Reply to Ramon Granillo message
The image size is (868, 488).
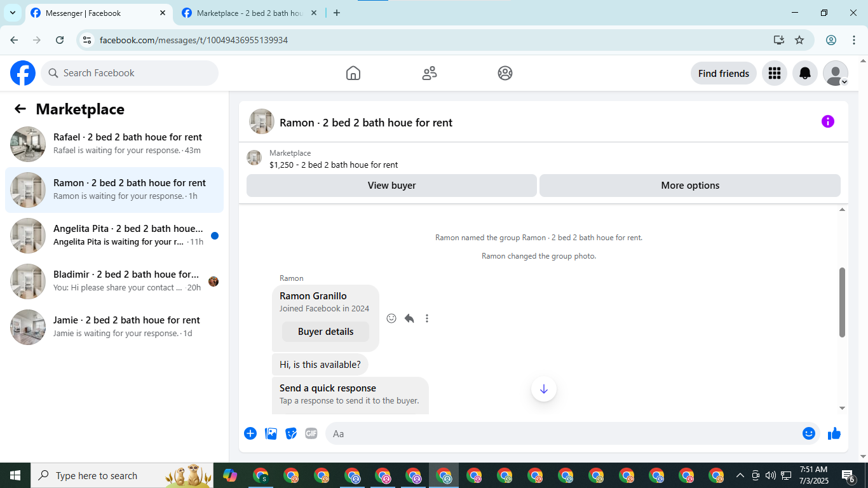pyautogui.click(x=409, y=318)
